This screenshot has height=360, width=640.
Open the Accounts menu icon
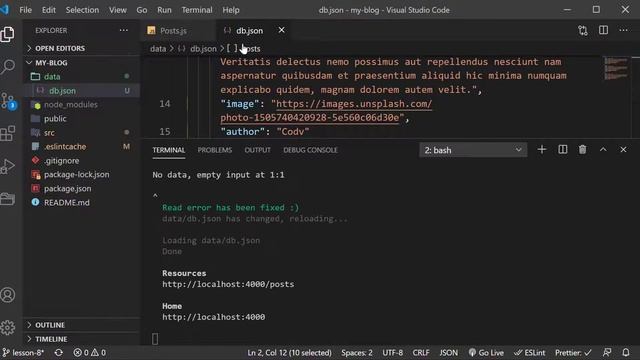(x=8, y=295)
